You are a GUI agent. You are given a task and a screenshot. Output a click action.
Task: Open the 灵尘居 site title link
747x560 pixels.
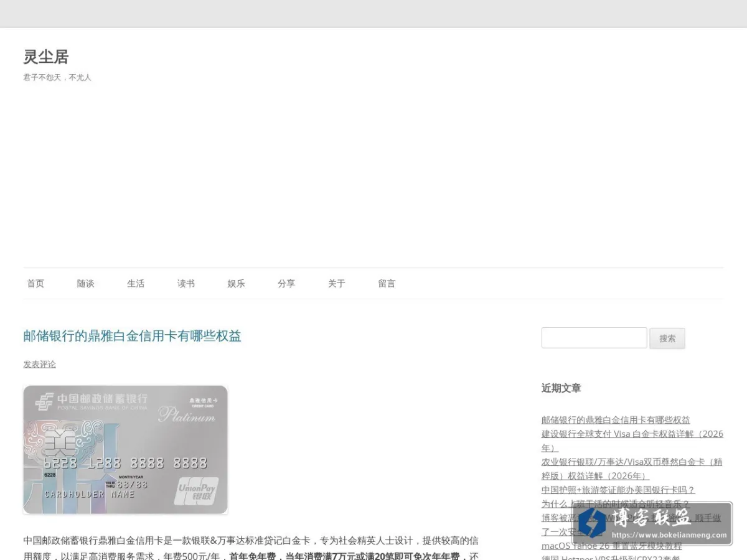[x=46, y=57]
